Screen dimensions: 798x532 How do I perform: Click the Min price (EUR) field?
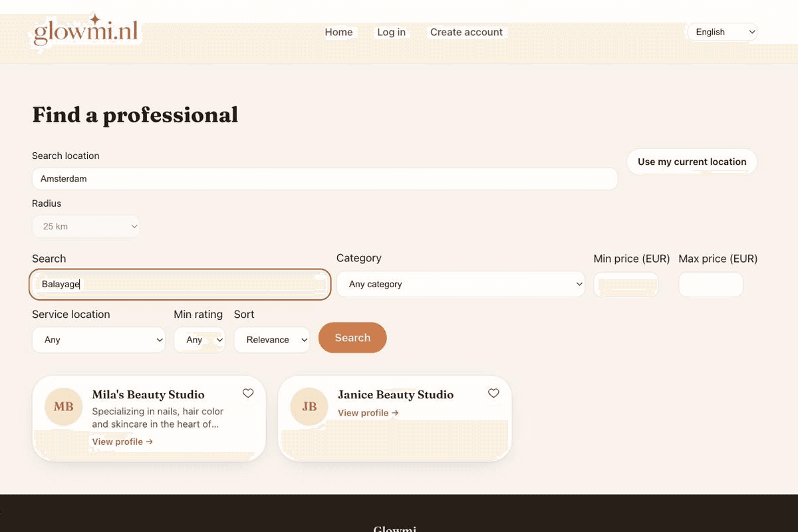[x=626, y=285]
